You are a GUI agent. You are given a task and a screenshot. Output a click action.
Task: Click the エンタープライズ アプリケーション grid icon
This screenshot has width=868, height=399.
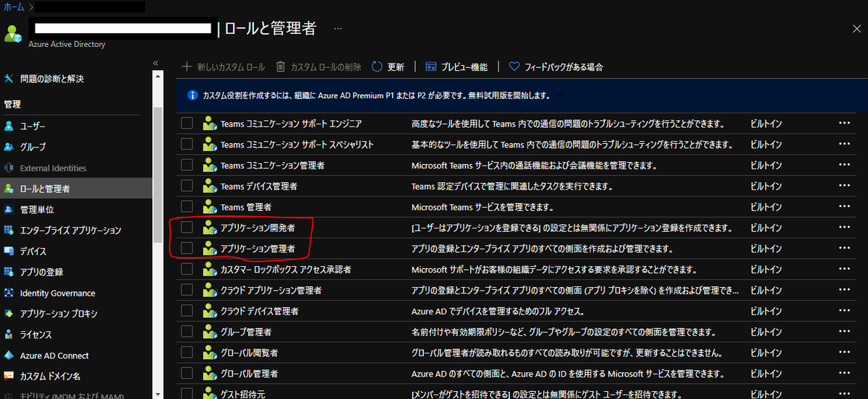pos(9,230)
